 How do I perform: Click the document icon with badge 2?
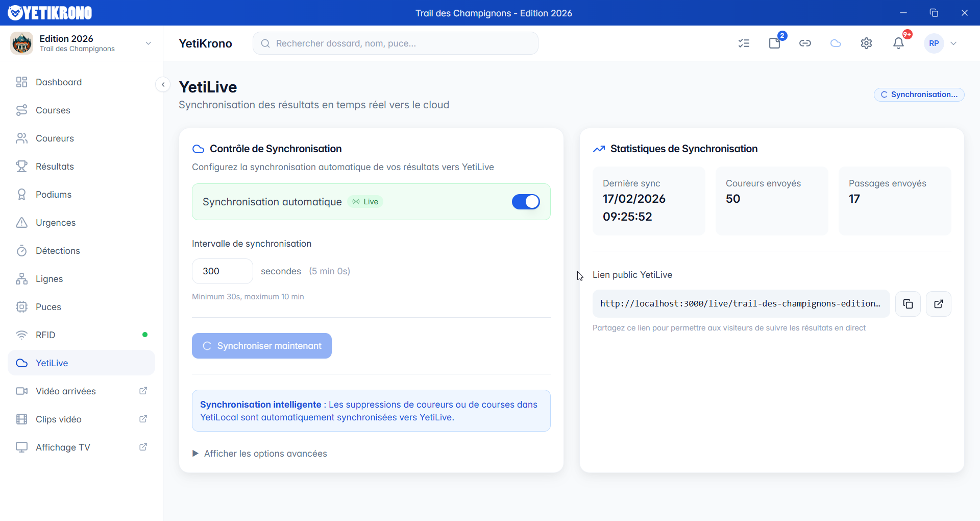pos(774,43)
